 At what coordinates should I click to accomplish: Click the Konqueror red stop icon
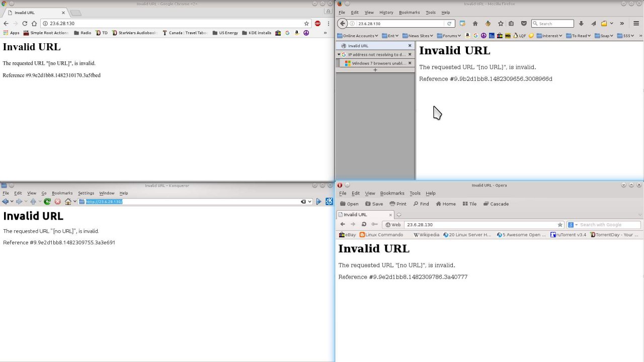coord(58,202)
